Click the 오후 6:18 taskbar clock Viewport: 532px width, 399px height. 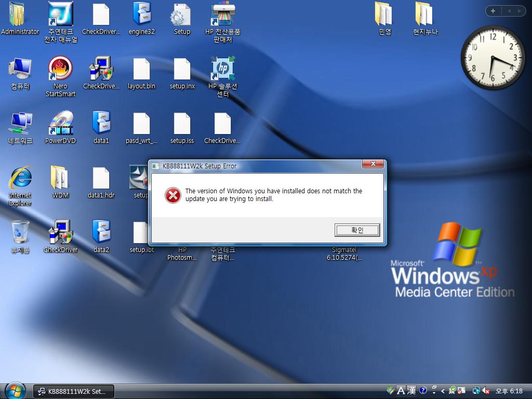click(509, 391)
